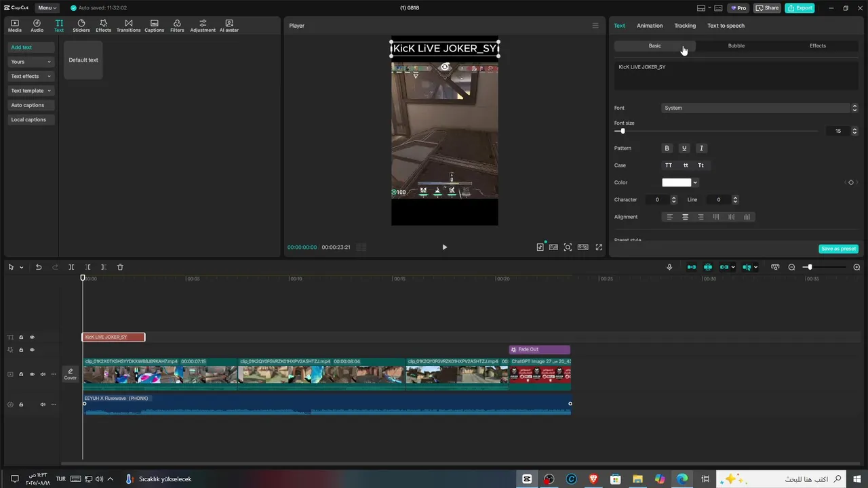Image resolution: width=868 pixels, height=488 pixels.
Task: Toggle underline text pattern
Action: coord(684,148)
